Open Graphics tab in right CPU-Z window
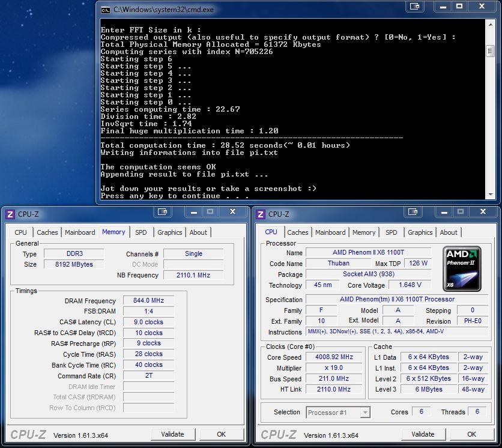The width and height of the screenshot is (502, 448). (x=420, y=232)
